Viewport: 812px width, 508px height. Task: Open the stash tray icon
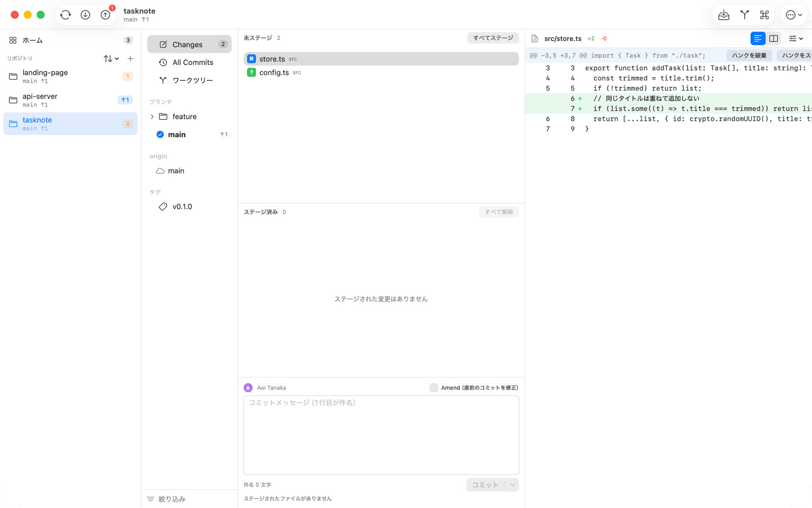pos(724,15)
